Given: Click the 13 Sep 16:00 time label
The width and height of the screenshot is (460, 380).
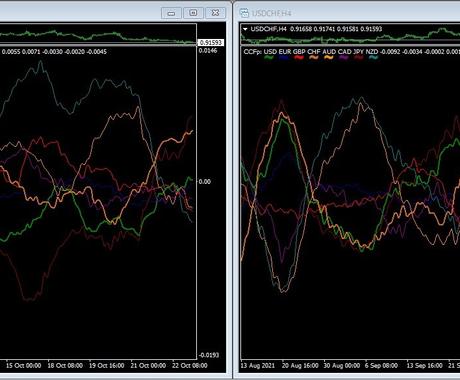Looking at the screenshot, I should [424, 366].
